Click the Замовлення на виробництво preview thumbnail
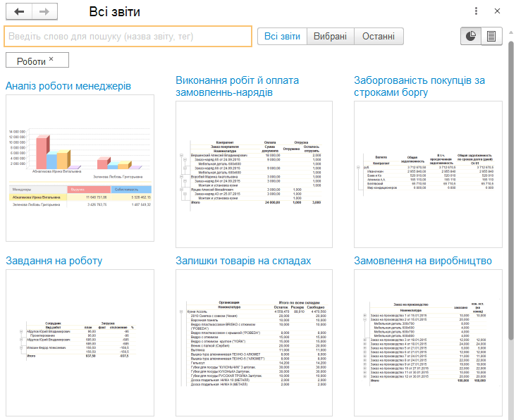 [x=428, y=343]
